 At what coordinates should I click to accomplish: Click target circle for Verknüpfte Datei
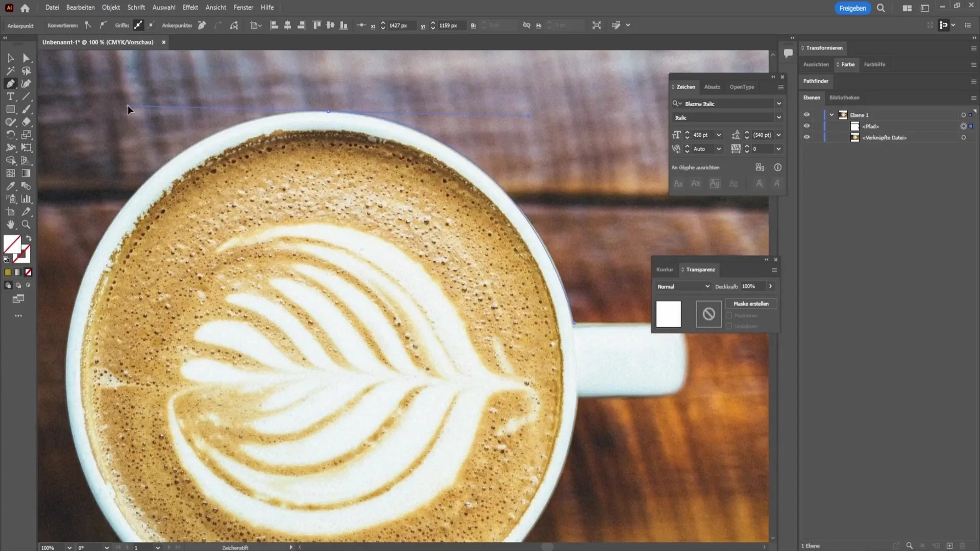[x=963, y=138]
